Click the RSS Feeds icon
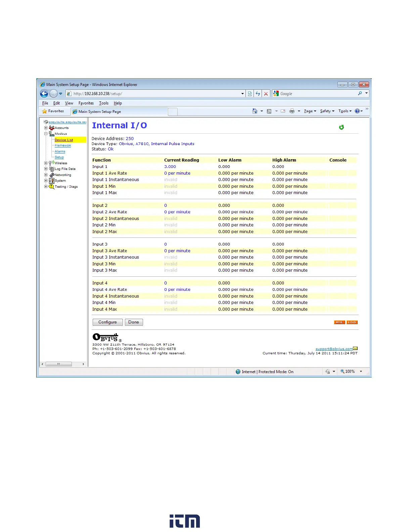Image resolution: width=411 pixels, height=532 pixels. pyautogui.click(x=269, y=111)
